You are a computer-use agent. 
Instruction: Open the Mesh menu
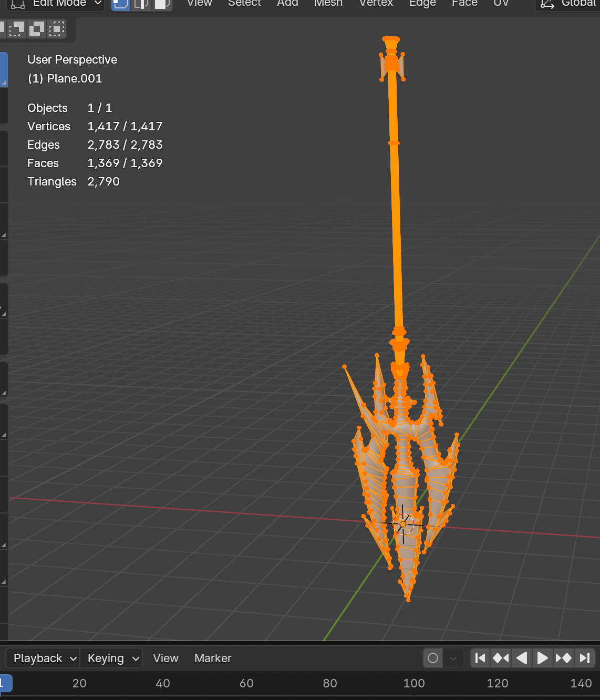[x=328, y=3]
